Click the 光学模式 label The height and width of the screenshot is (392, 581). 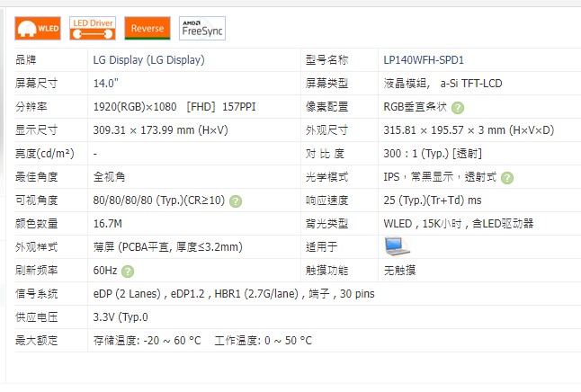326,177
